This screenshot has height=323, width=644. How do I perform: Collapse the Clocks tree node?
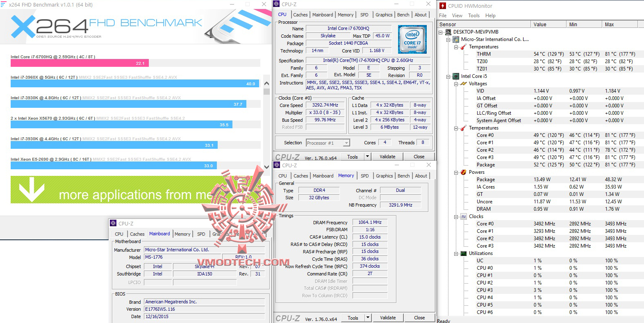pos(456,216)
